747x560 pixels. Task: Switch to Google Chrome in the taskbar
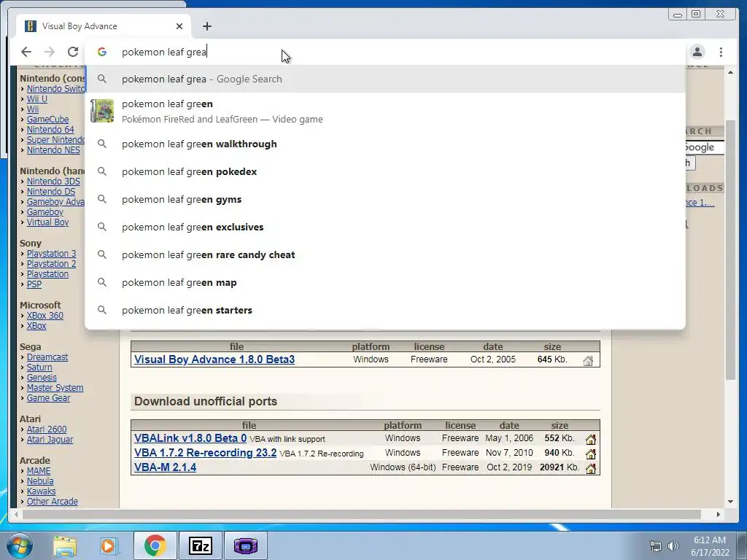(x=155, y=545)
